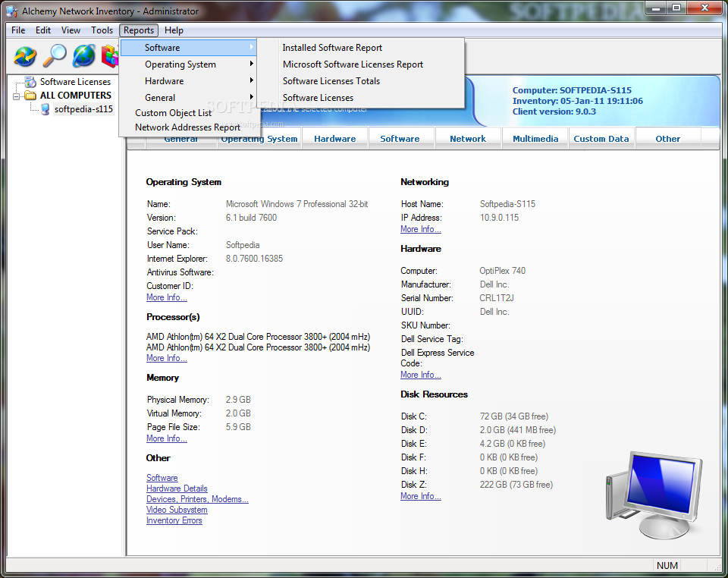Switch to the Custom Data tab
Screen dimensions: 728x578
click(x=601, y=139)
